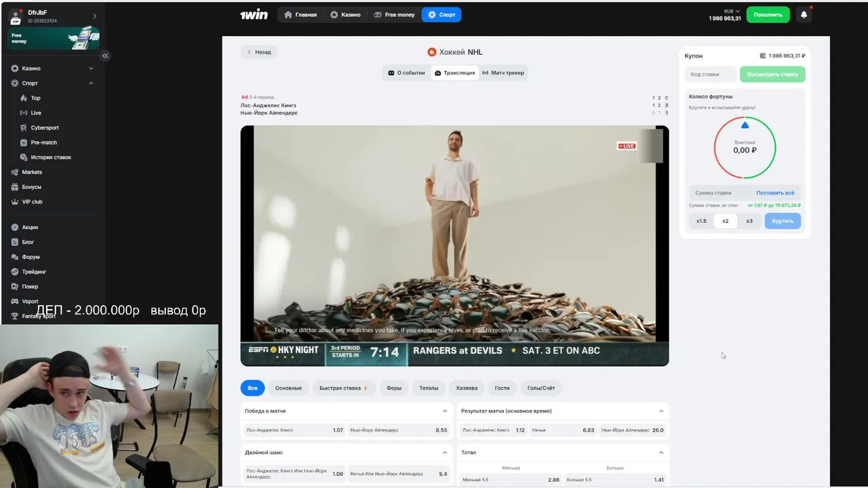
Task: Click the Код ставки input field
Action: (710, 75)
